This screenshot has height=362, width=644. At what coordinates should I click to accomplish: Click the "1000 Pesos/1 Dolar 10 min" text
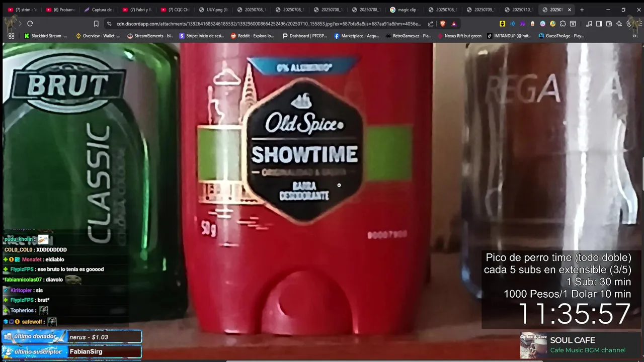tap(567, 294)
